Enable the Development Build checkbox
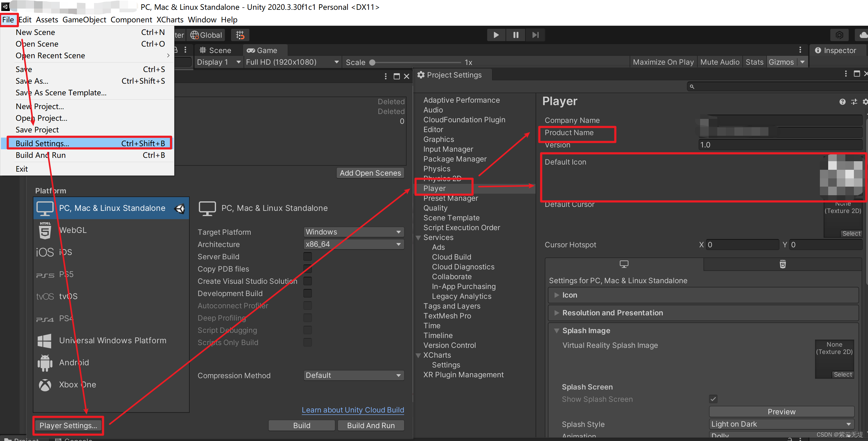The height and width of the screenshot is (441, 868). (x=307, y=293)
